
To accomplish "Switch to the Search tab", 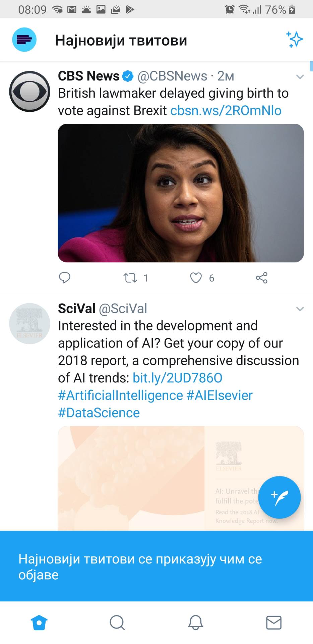I will pos(117,623).
